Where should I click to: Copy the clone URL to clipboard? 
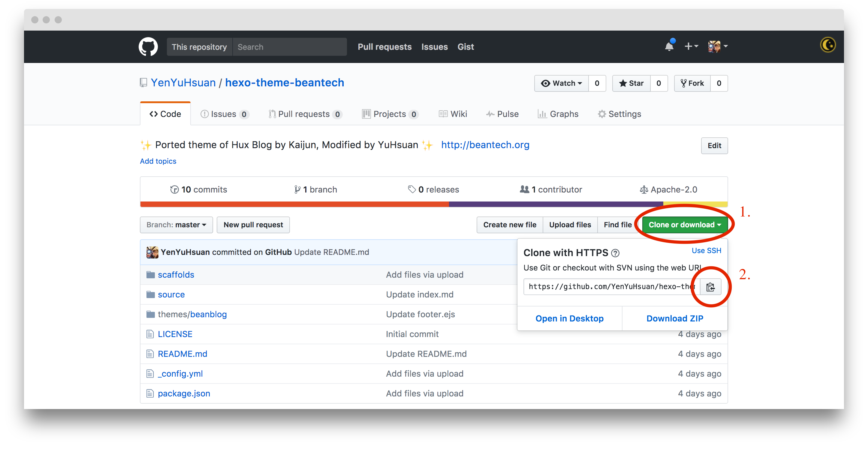click(x=710, y=286)
